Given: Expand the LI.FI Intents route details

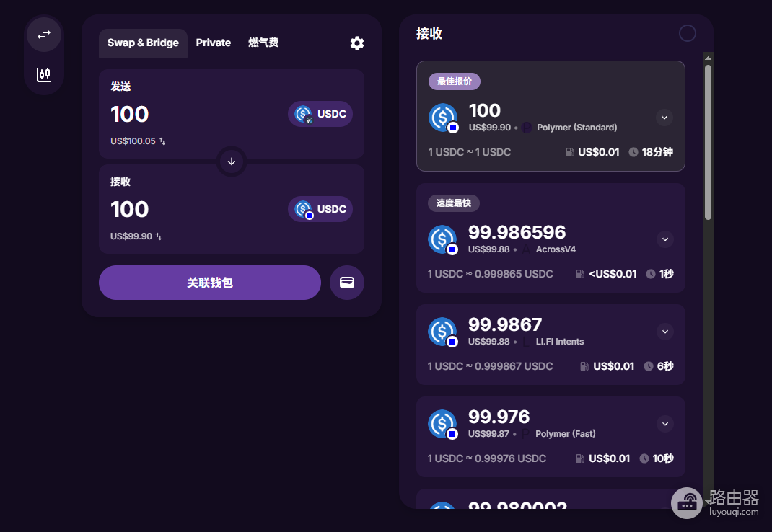Looking at the screenshot, I should pos(665,332).
